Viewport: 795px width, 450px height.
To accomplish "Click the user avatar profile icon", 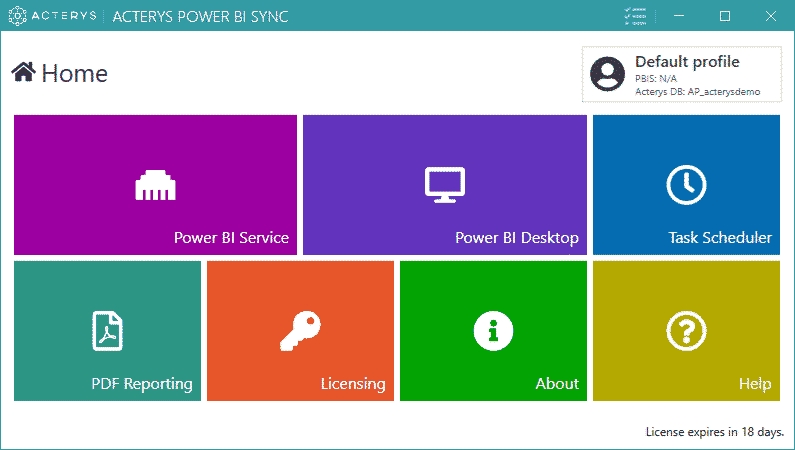I will coord(607,74).
